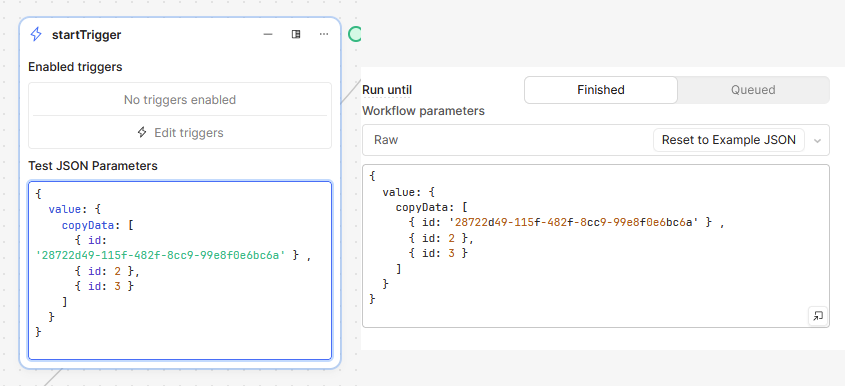
Task: Click the startTrigger lightning bolt icon
Action: coord(36,35)
